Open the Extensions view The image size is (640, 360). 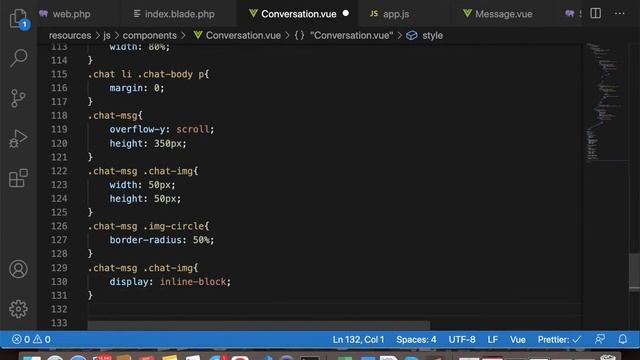pyautogui.click(x=18, y=178)
